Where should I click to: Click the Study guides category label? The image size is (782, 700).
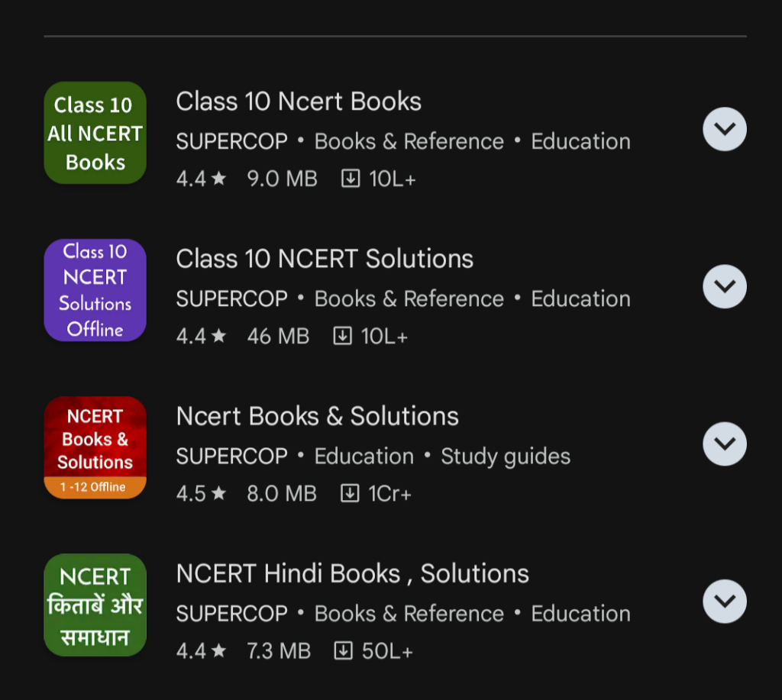(506, 456)
